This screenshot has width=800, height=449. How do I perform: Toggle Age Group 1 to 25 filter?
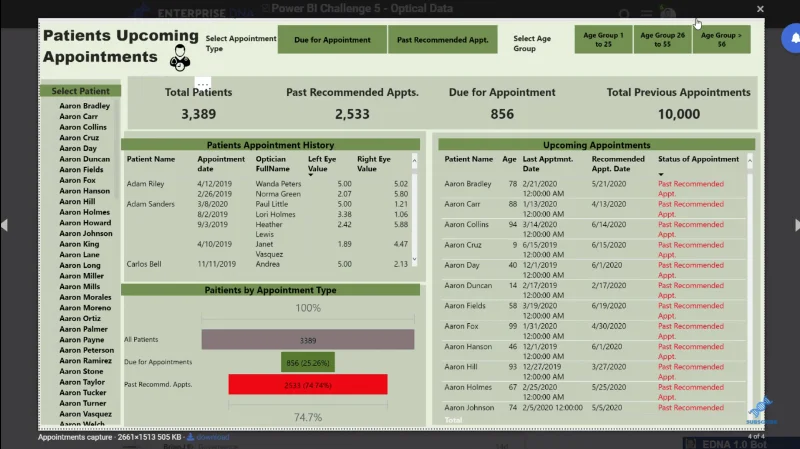[x=603, y=40]
